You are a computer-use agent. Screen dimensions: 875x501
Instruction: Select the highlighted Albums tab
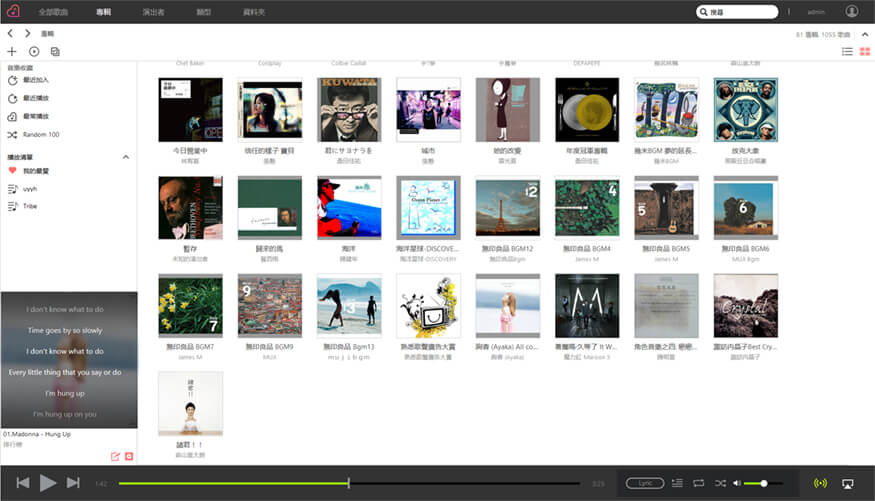click(103, 12)
